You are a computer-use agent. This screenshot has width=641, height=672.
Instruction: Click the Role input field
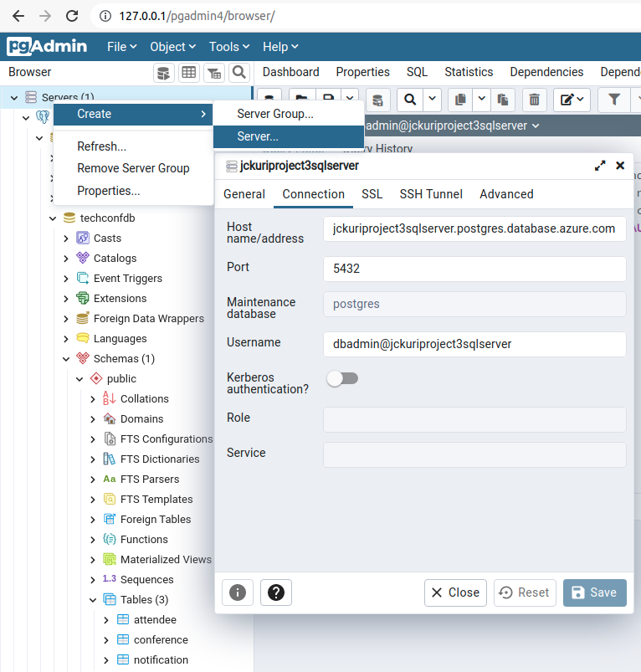pos(474,419)
